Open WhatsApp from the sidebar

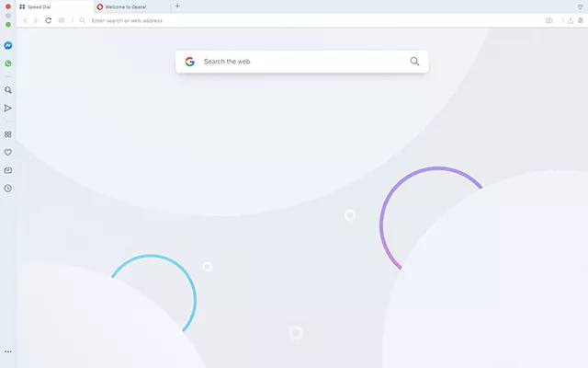point(8,63)
